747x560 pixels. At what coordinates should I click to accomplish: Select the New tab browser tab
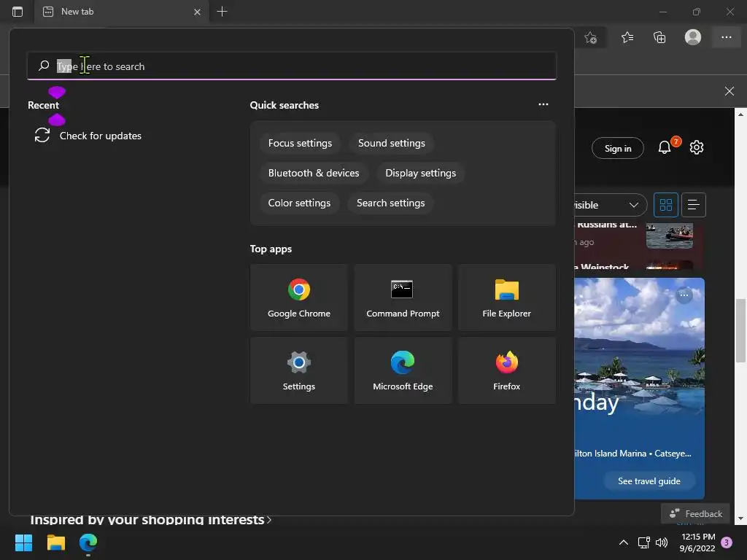(x=122, y=12)
